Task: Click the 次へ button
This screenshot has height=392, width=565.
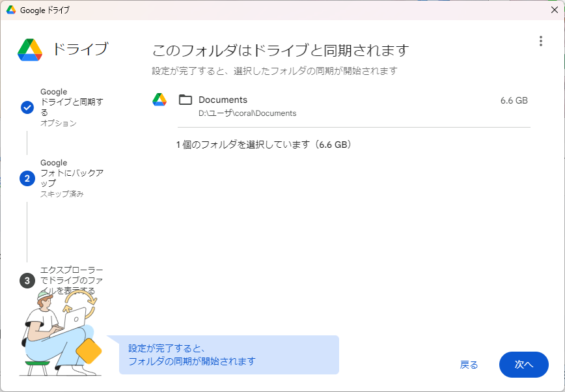Action: pos(523,364)
